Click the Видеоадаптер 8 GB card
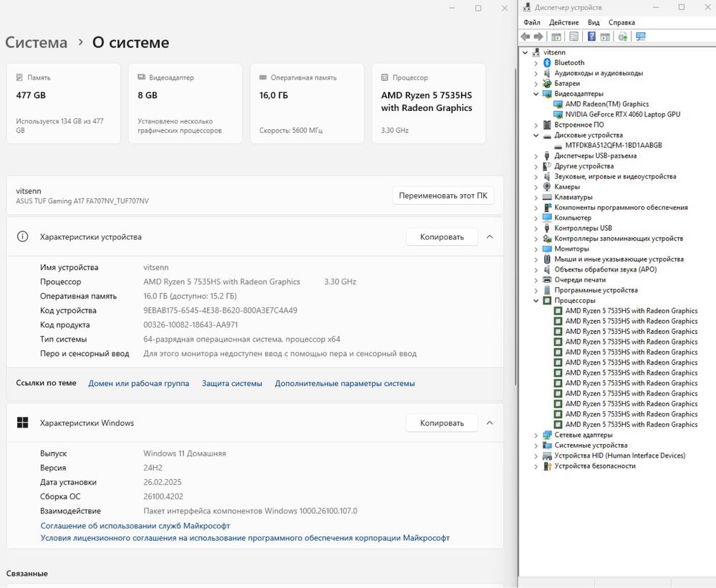 185,103
